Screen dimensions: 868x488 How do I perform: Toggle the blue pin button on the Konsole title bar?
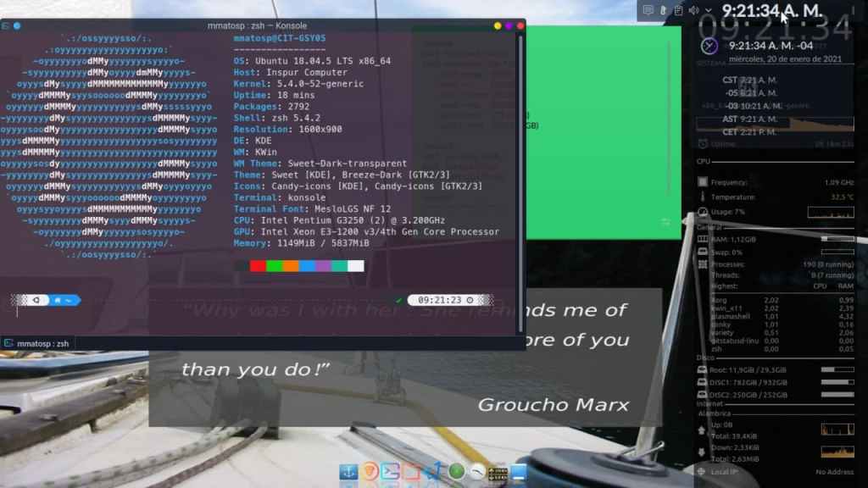(x=17, y=25)
